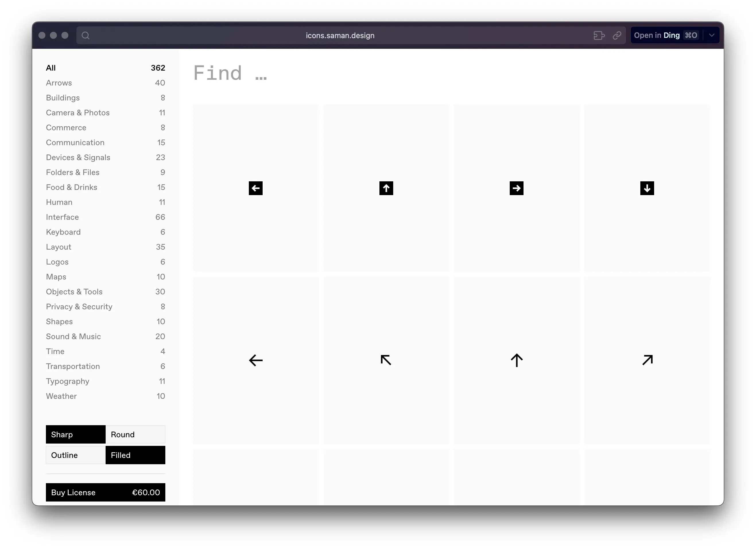
Task: Switch to Outline icon style
Action: [65, 455]
